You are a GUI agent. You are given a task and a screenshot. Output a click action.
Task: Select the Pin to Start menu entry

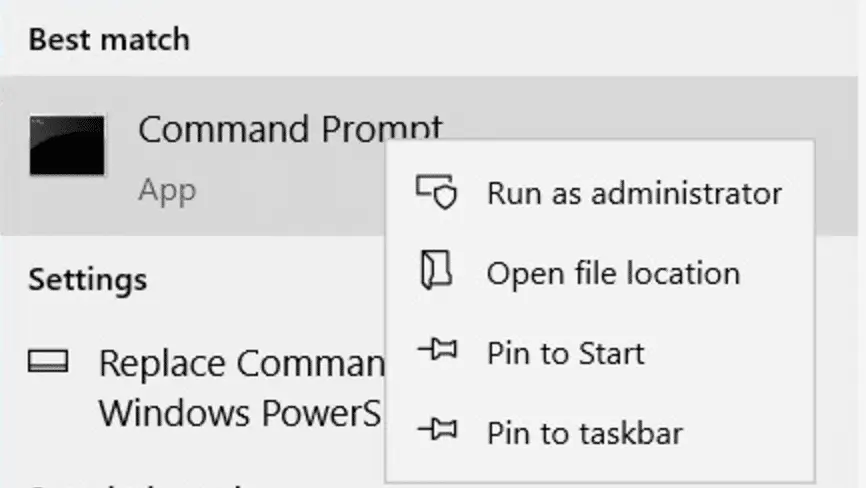click(565, 353)
